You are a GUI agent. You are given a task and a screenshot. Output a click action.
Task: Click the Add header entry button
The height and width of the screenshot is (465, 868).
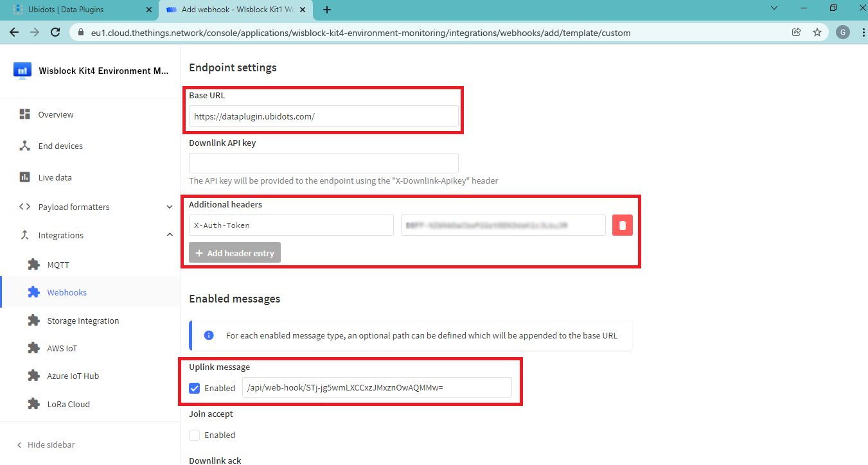tap(235, 253)
